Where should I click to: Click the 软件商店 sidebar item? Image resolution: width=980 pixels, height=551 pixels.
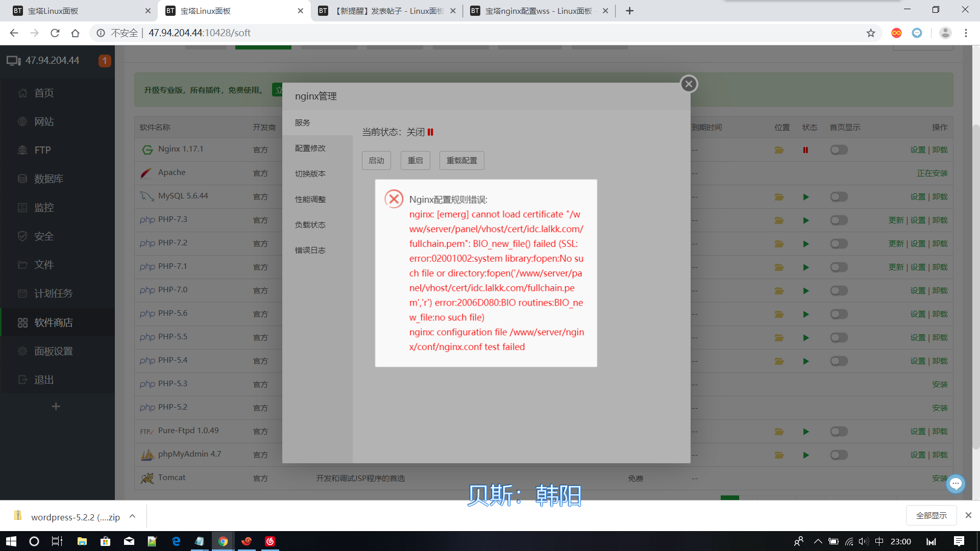click(x=54, y=322)
